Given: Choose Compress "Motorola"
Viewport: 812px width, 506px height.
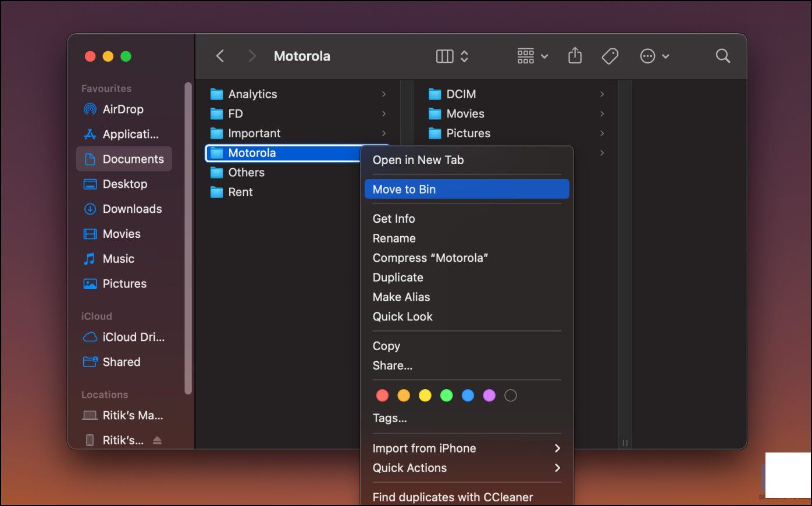Looking at the screenshot, I should (466, 258).
